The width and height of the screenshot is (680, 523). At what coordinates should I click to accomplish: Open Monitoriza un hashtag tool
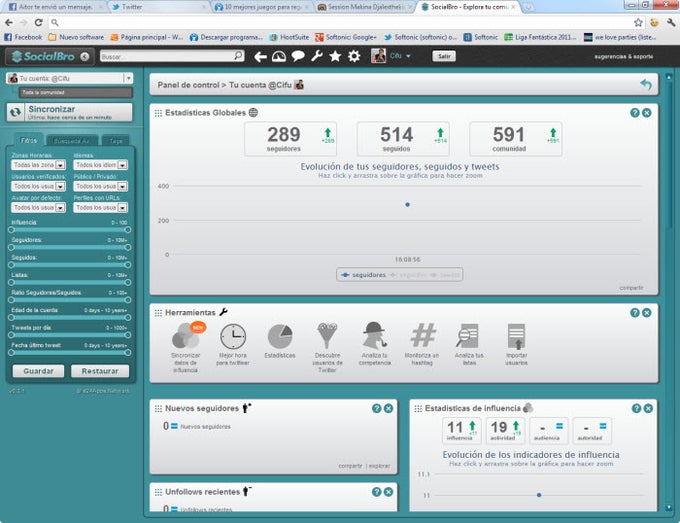422,344
